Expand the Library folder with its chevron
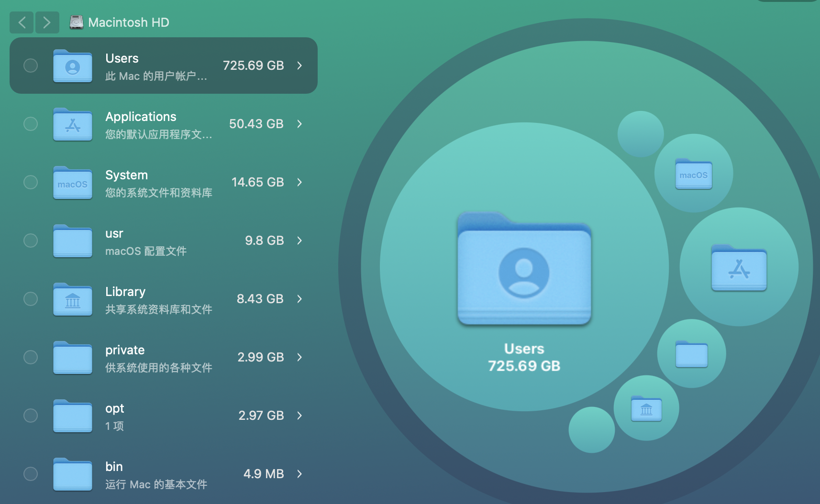This screenshot has height=504, width=820. pos(299,299)
